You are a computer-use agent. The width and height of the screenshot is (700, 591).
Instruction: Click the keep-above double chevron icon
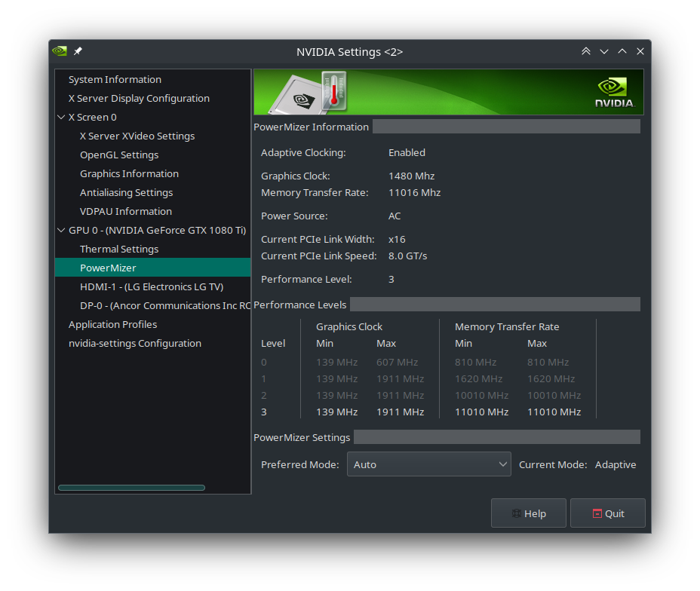tap(585, 51)
